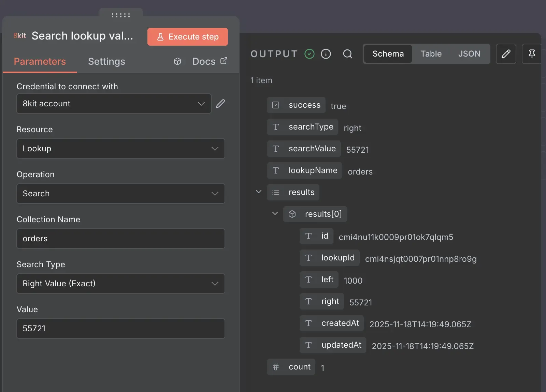Search the output using the magnifier icon
Screen dimensions: 546x392
tap(348, 54)
